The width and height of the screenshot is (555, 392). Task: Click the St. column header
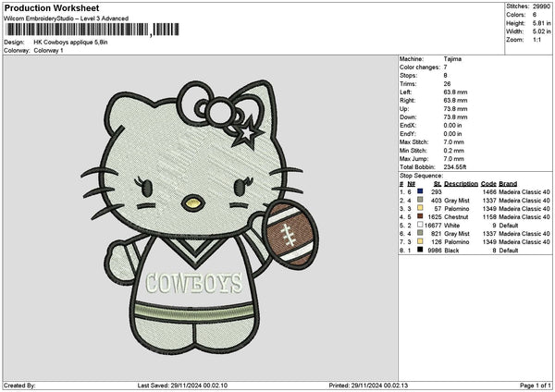click(438, 184)
